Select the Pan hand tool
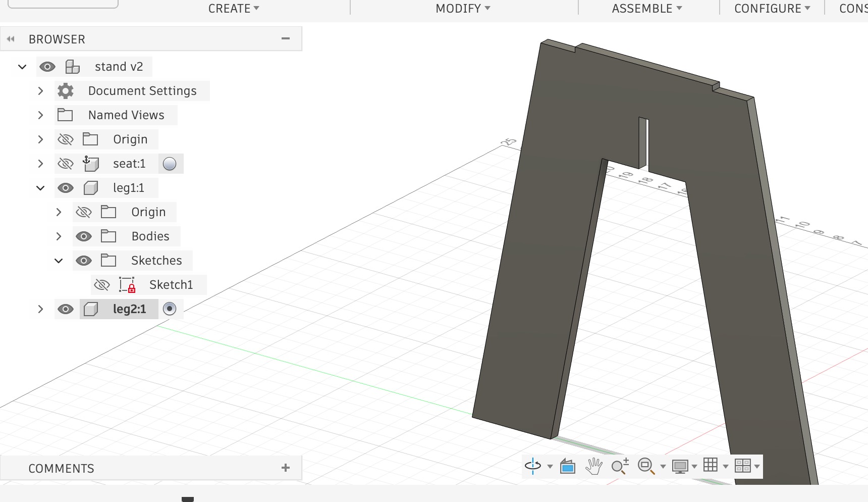The width and height of the screenshot is (868, 502). point(594,466)
